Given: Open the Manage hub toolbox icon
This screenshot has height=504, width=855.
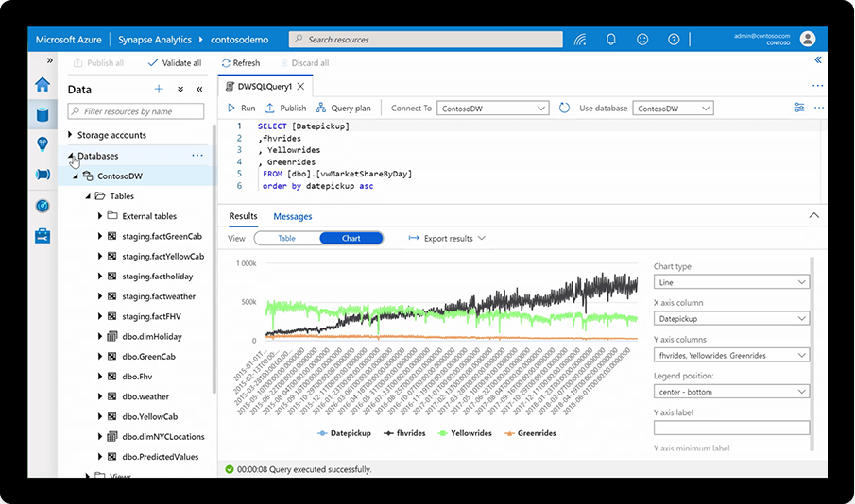Looking at the screenshot, I should pos(43,236).
